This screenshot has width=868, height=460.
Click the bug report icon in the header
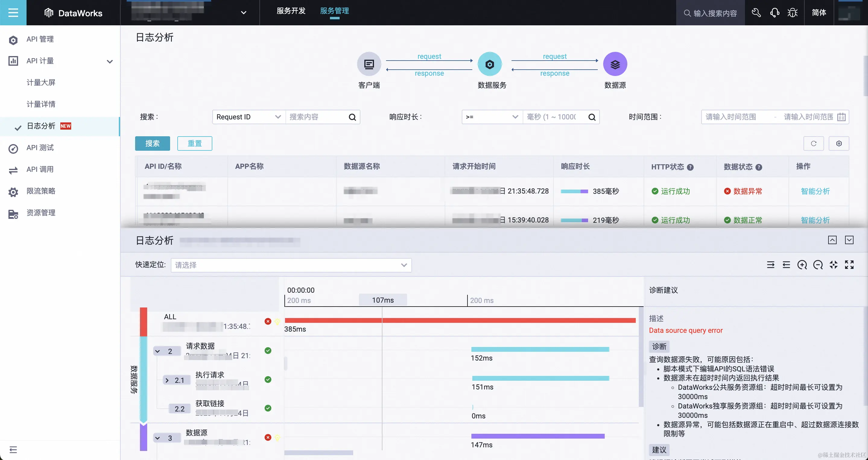pyautogui.click(x=793, y=13)
